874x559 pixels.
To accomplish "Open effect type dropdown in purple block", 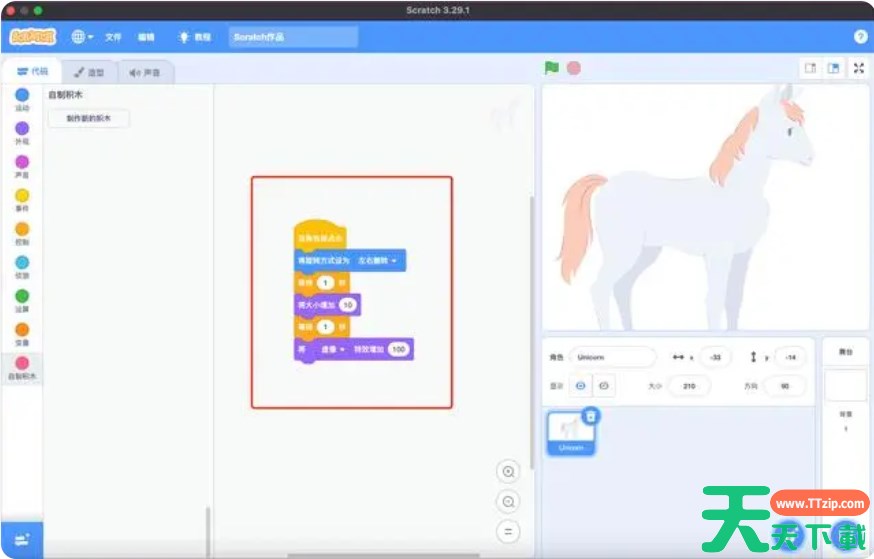I will tap(333, 349).
